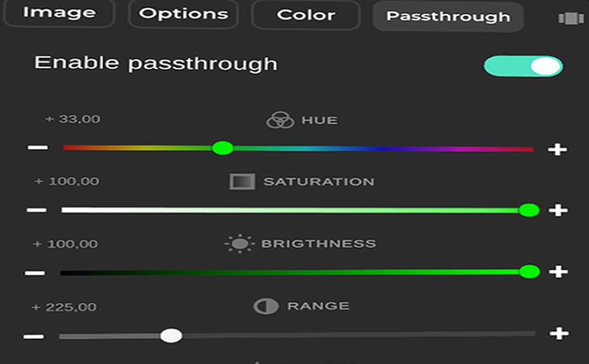Screen dimensions: 589x364
Task: Open the Options tab
Action: tap(183, 14)
